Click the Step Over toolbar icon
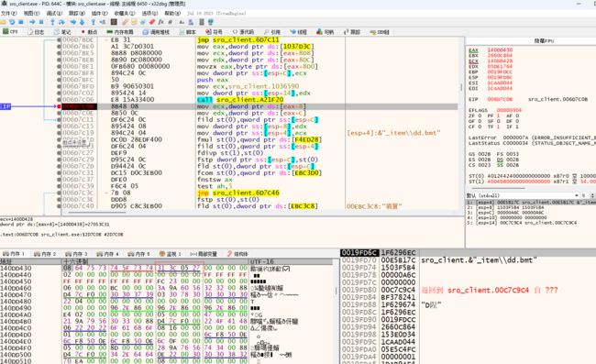This screenshot has height=364, width=596. tap(61, 22)
